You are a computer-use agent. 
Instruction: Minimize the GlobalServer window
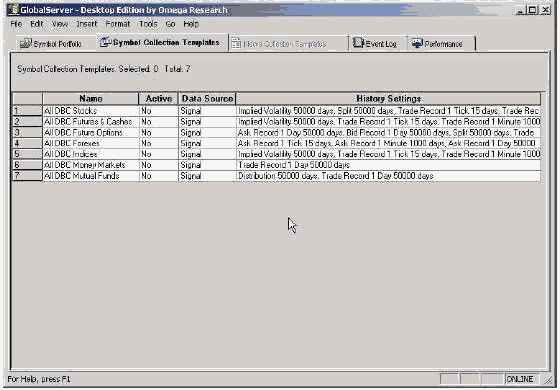(x=521, y=10)
